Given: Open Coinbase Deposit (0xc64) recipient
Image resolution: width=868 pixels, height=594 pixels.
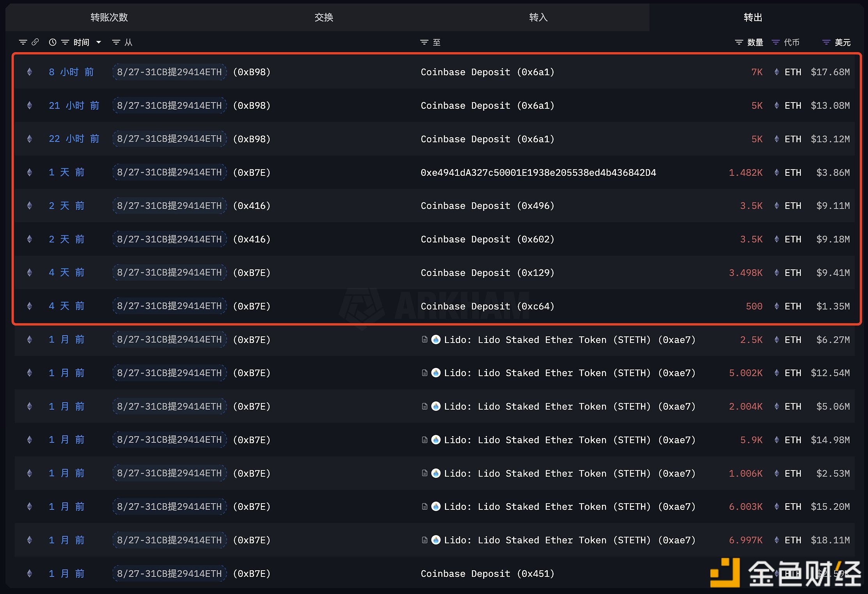Looking at the screenshot, I should click(487, 306).
